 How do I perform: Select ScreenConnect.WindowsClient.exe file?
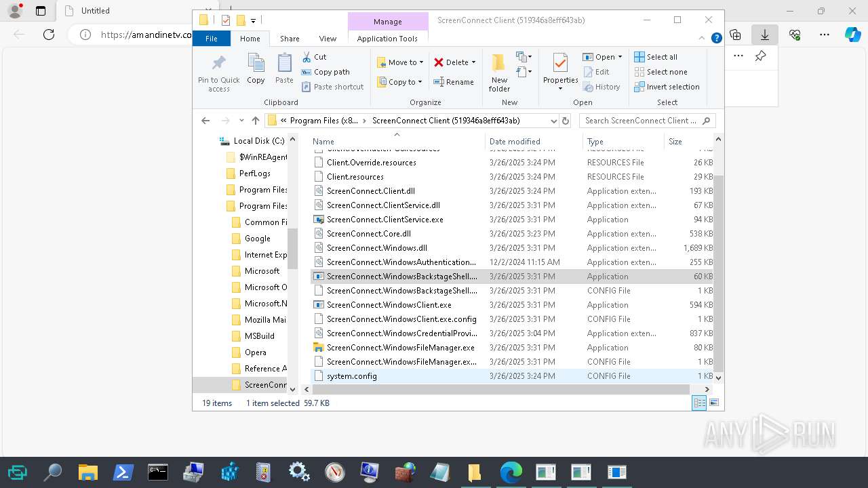tap(389, 305)
